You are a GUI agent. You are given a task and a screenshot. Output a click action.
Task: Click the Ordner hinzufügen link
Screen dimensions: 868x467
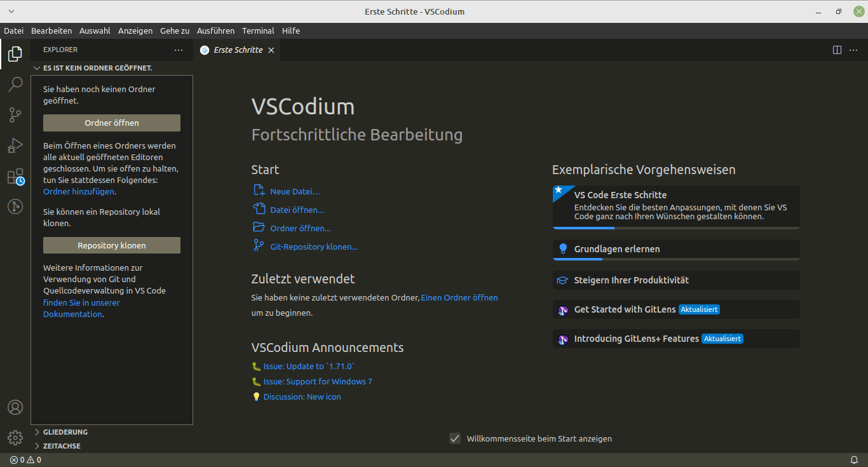pos(79,191)
